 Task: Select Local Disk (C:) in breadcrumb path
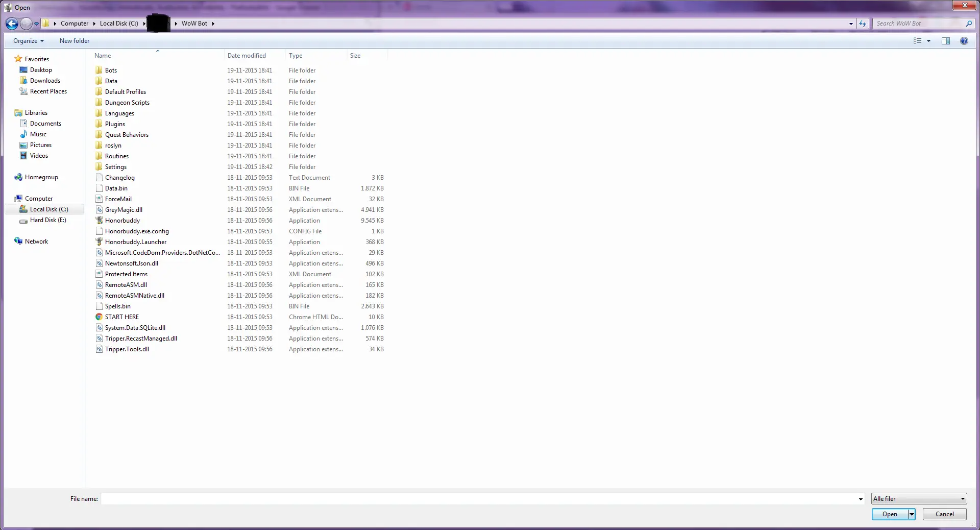(x=119, y=23)
